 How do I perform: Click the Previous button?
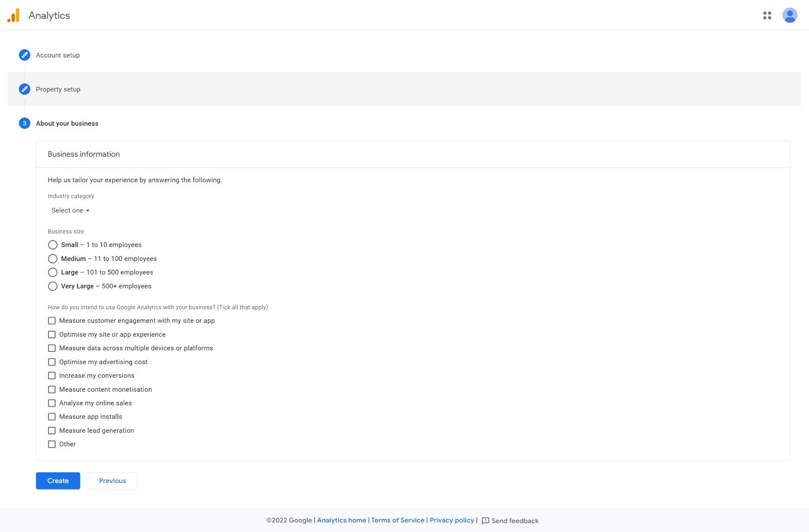coord(112,481)
